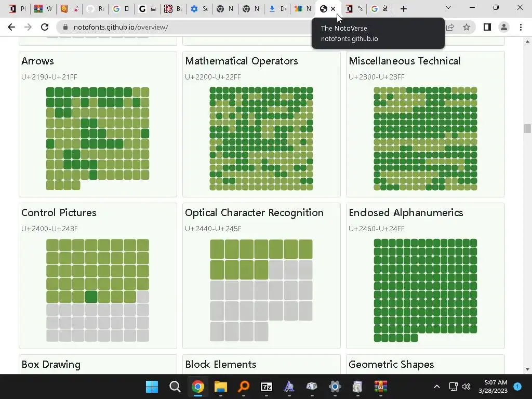Open the Chrome profile menu
Image resolution: width=532 pixels, height=399 pixels.
504,27
